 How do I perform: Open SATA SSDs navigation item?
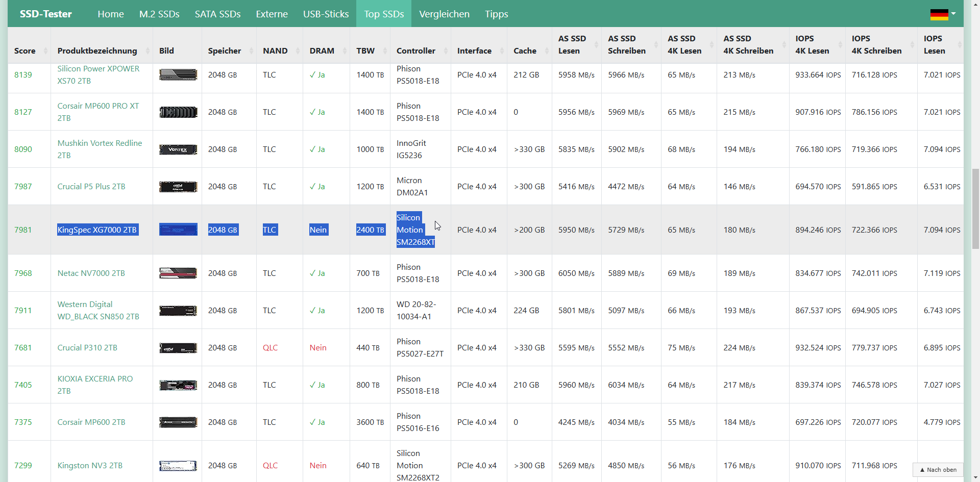(x=217, y=14)
